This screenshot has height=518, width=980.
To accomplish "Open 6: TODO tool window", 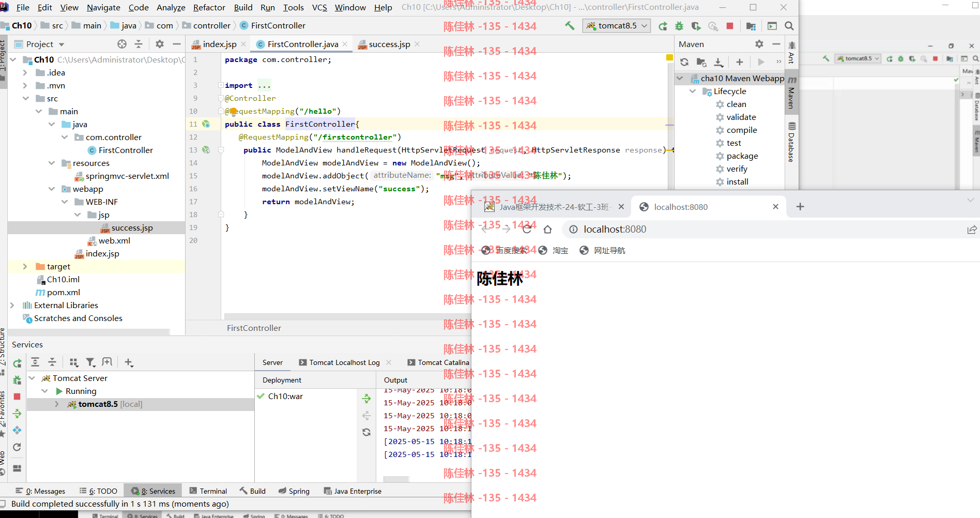I will click(x=98, y=491).
